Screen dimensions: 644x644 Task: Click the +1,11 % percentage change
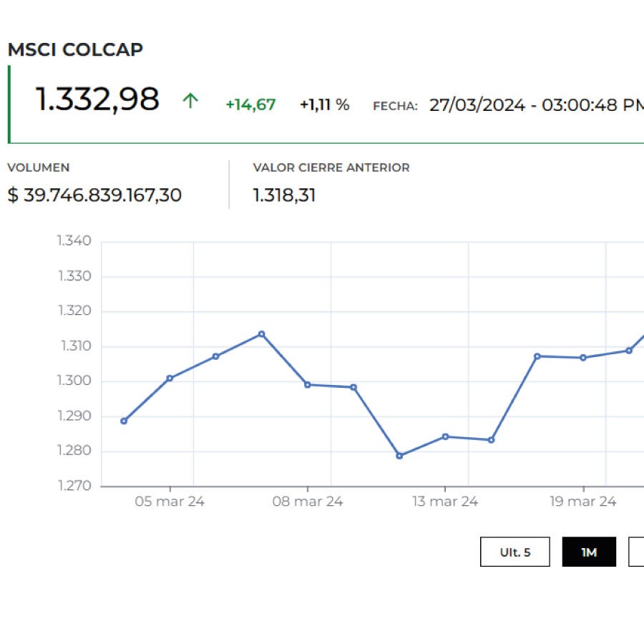(x=324, y=105)
